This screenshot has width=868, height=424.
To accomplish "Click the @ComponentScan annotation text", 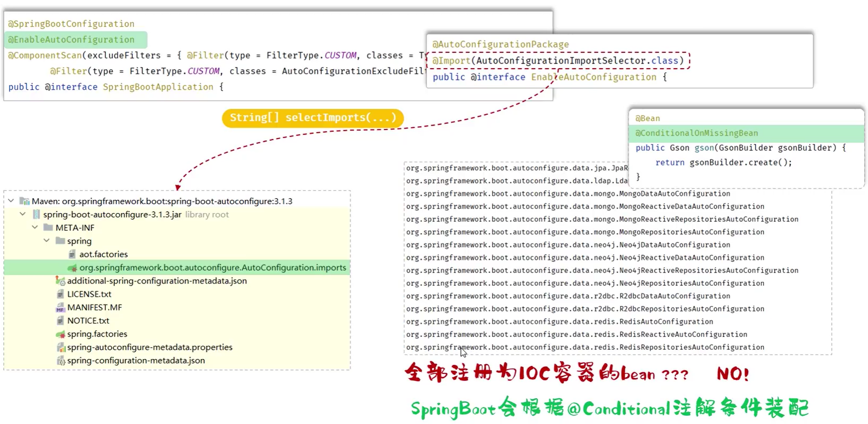I will pos(45,56).
